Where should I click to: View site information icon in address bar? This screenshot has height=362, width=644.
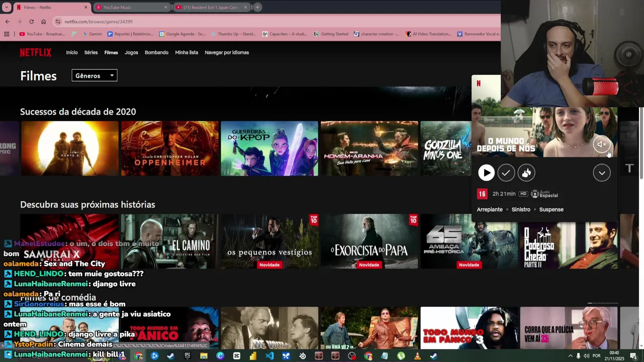coord(58,22)
